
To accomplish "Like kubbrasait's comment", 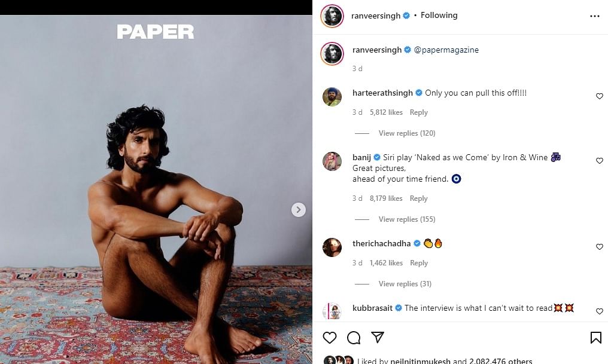I will click(600, 311).
